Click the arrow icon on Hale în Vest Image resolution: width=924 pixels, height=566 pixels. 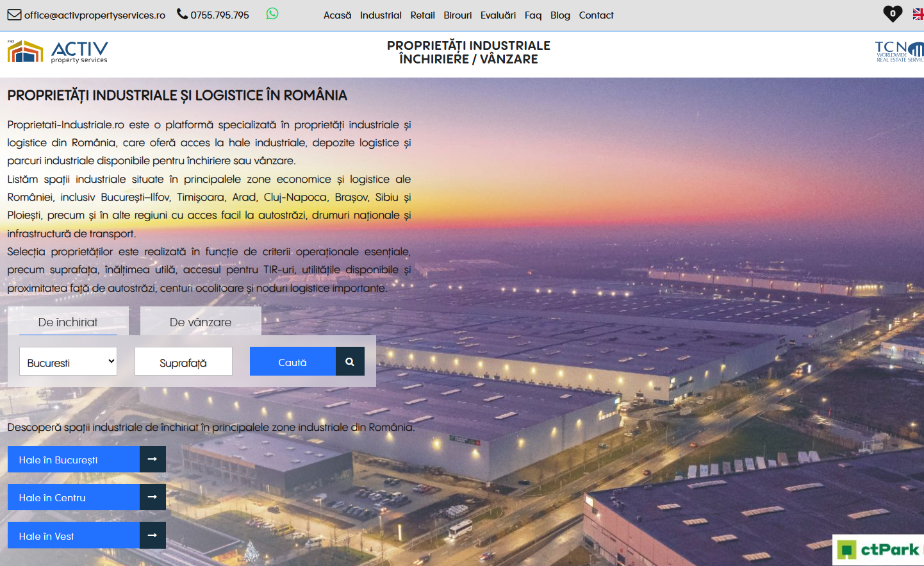[153, 535]
